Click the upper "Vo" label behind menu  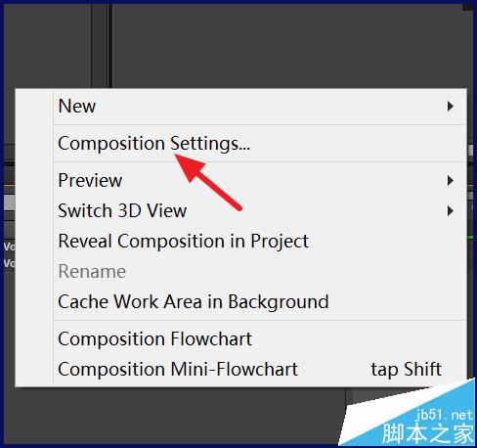[x=9, y=246]
